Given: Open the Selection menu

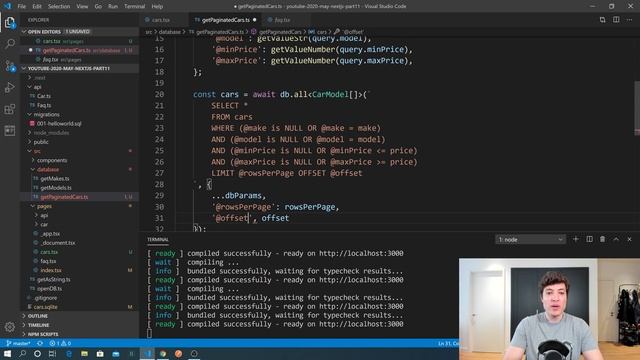Looking at the screenshot, I should [59, 6].
